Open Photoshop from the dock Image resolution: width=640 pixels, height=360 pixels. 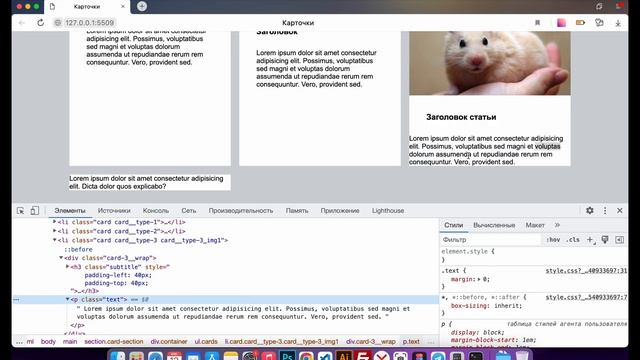(x=287, y=356)
